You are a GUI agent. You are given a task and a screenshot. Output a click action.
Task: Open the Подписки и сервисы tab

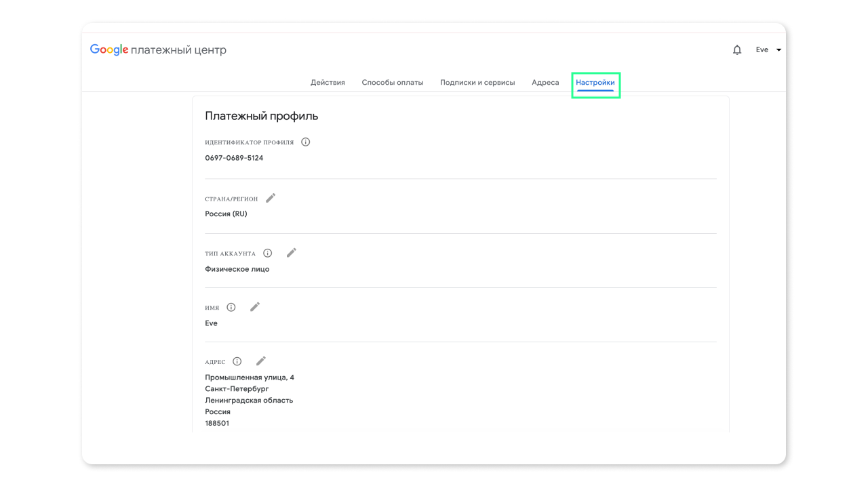click(478, 82)
